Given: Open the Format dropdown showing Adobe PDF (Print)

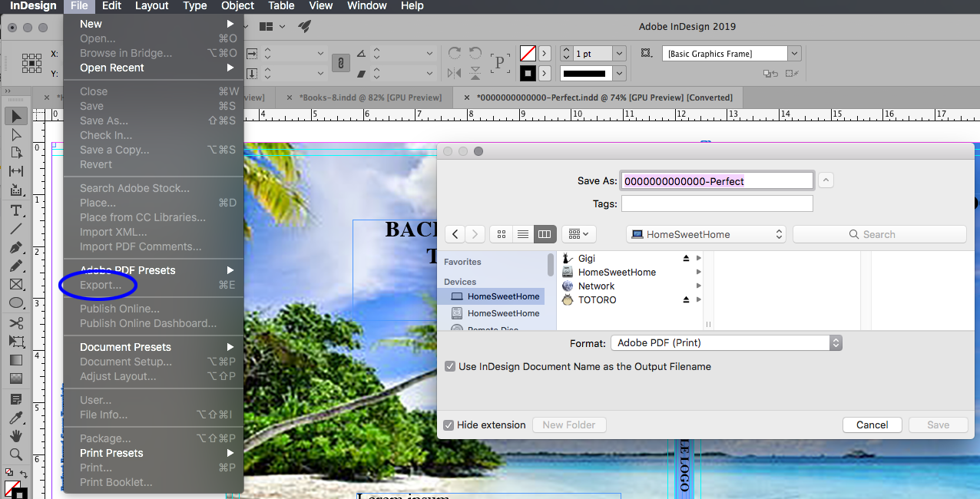Looking at the screenshot, I should click(726, 343).
